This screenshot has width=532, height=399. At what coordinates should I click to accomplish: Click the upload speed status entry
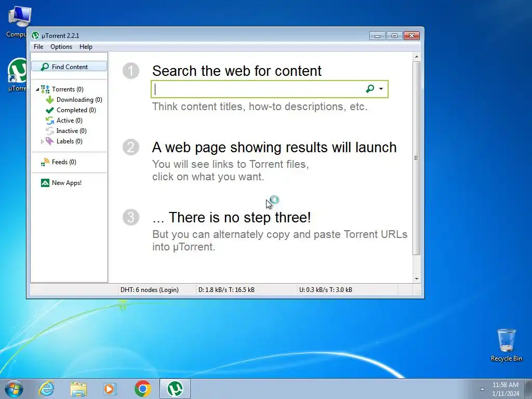click(x=326, y=290)
